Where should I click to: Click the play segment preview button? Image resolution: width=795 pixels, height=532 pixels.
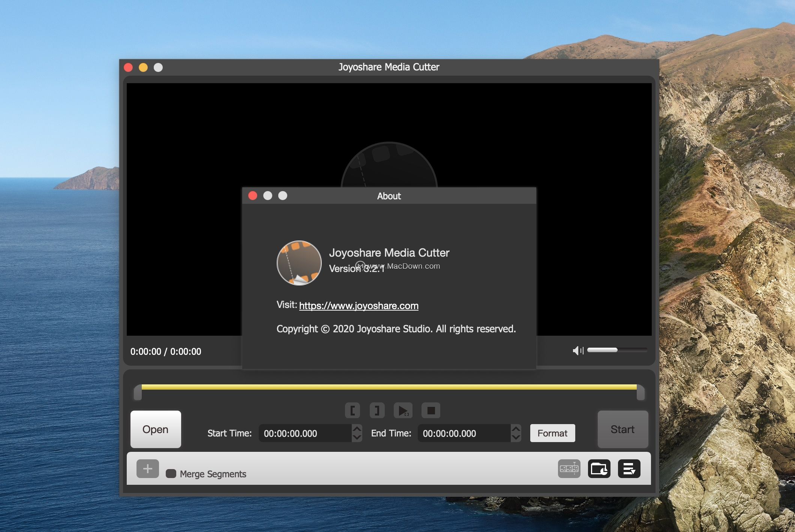403,410
